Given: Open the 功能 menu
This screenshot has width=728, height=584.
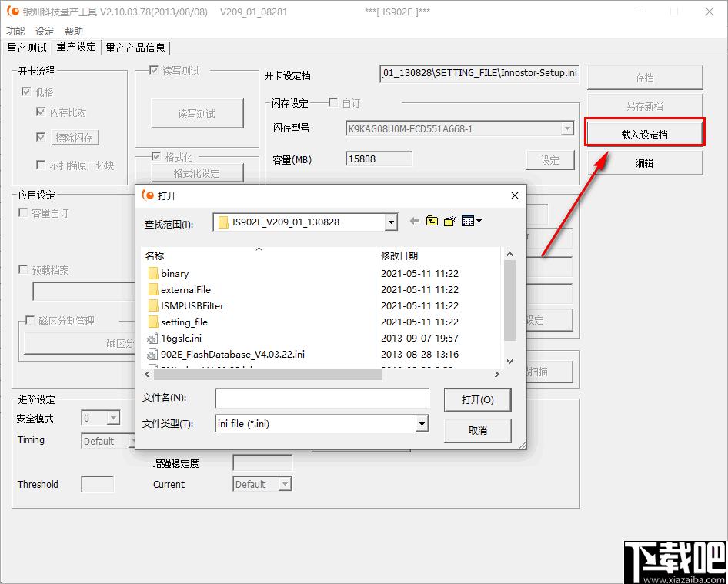Looking at the screenshot, I should (x=15, y=31).
